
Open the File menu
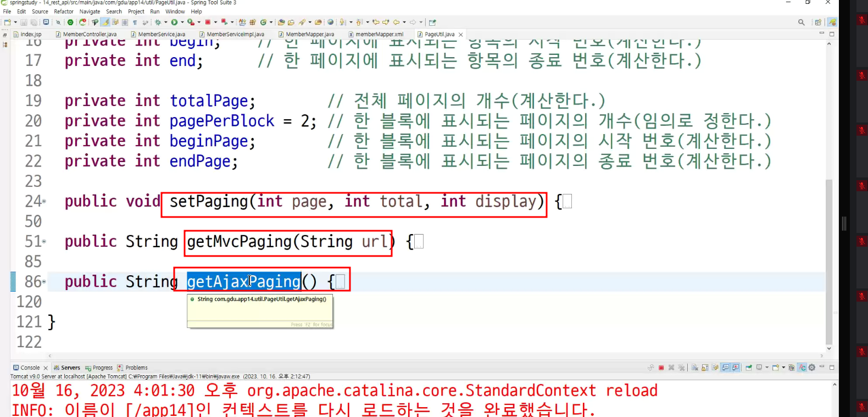pos(7,11)
